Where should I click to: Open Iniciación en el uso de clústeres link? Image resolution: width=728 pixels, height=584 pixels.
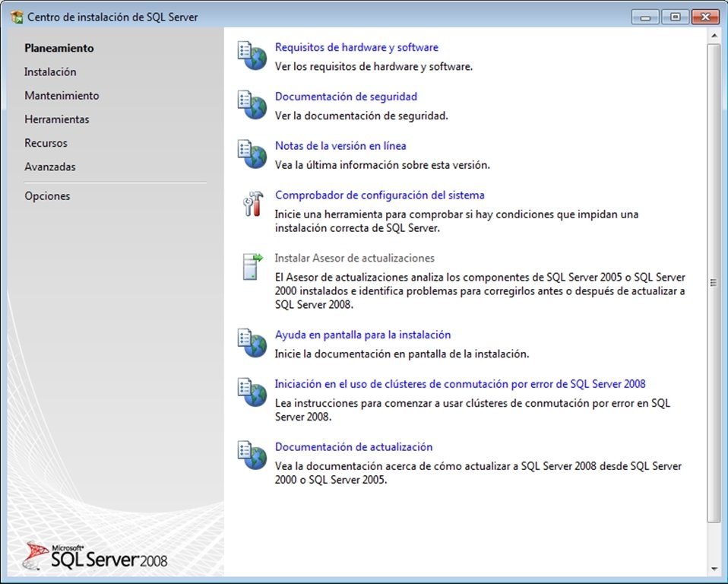click(x=460, y=384)
